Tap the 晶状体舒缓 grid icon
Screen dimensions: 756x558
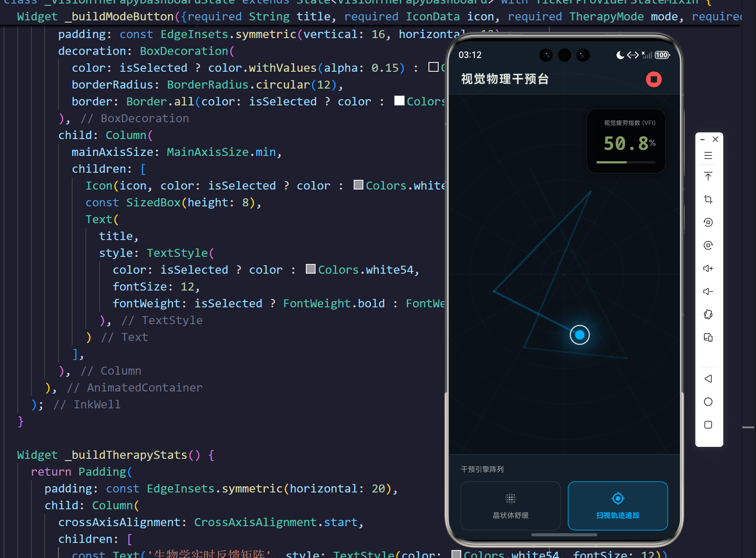[511, 499]
